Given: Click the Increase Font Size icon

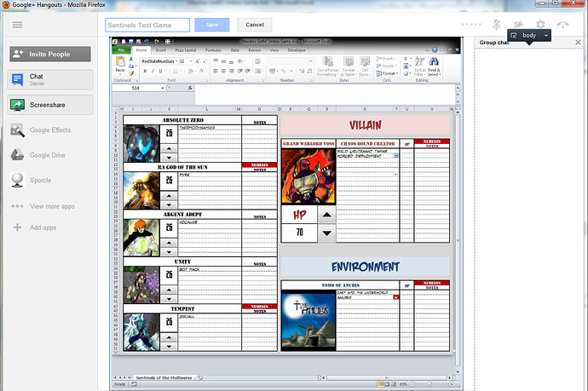Looking at the screenshot, I should [x=197, y=61].
